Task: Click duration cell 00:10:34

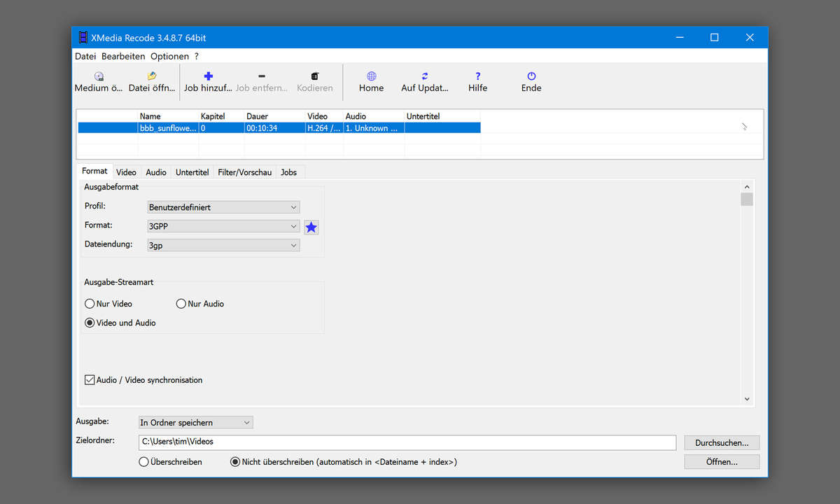Action: 274,128
